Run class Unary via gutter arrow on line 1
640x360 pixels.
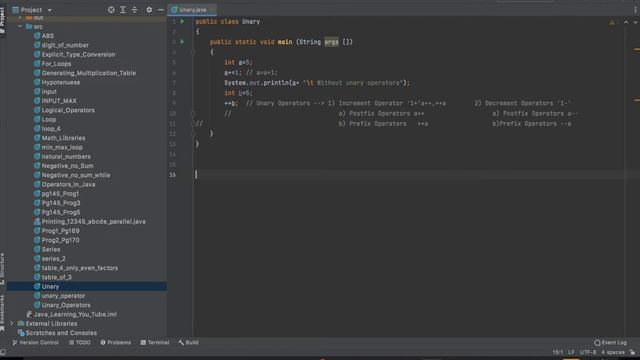(x=182, y=21)
